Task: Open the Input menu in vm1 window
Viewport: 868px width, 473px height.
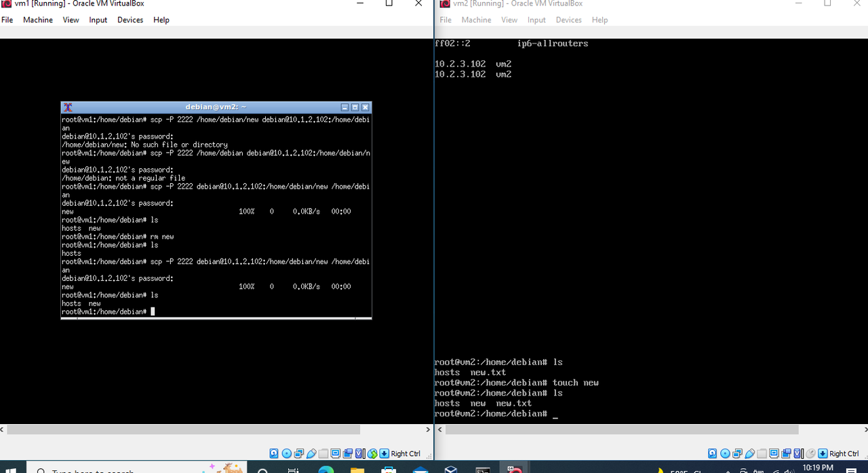Action: pos(98,20)
